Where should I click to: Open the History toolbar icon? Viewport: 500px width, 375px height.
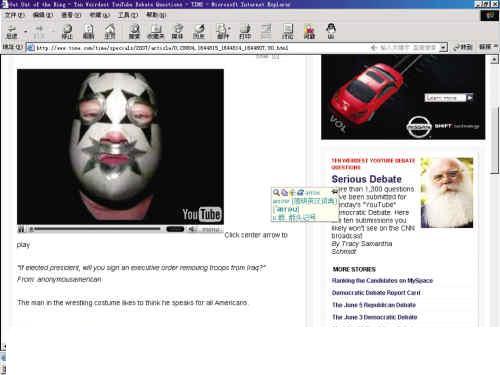(199, 31)
